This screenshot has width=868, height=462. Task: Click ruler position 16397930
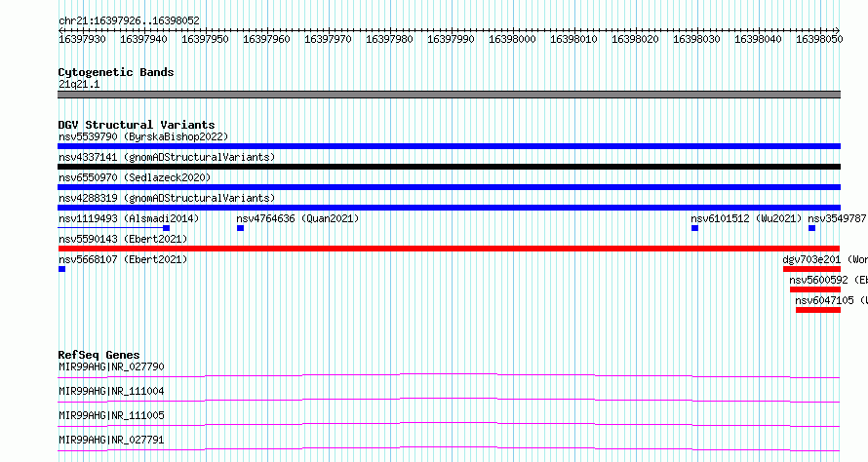click(x=82, y=39)
